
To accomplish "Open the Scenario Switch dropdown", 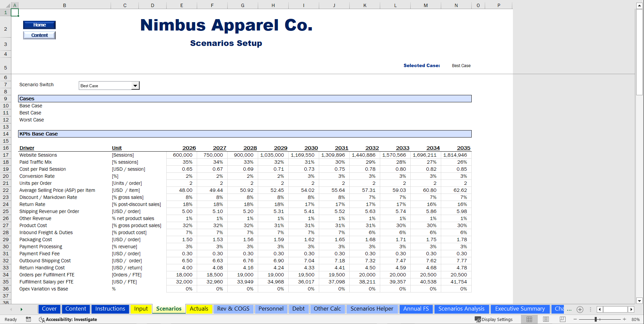I will point(135,85).
